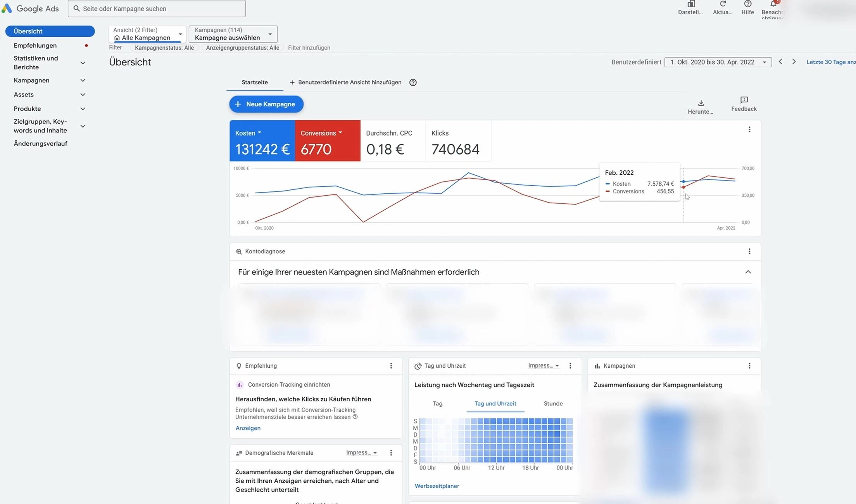Expand Statistiken und Berichte in the sidebar
856x504 pixels.
tap(83, 62)
